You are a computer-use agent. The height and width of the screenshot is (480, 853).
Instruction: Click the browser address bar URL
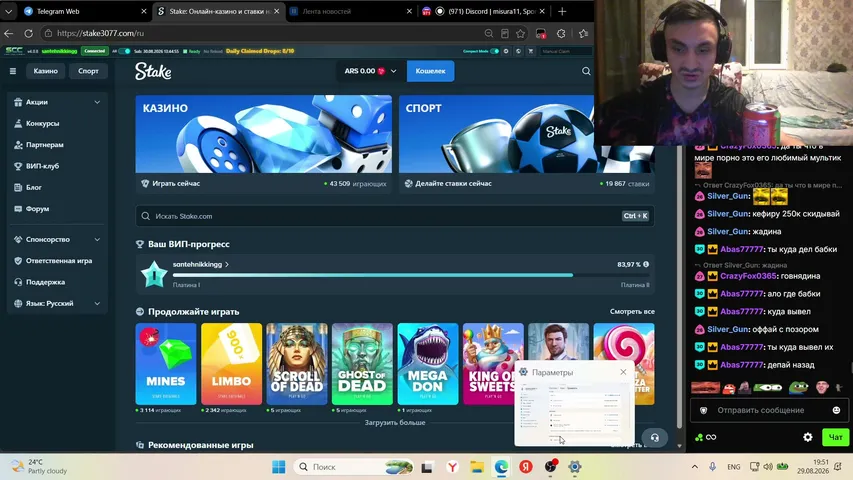click(101, 33)
